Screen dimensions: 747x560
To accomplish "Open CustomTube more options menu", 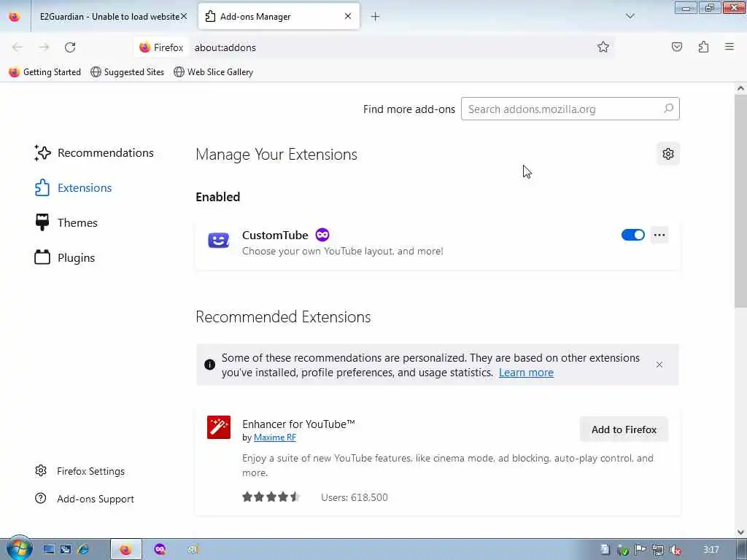I will [659, 235].
